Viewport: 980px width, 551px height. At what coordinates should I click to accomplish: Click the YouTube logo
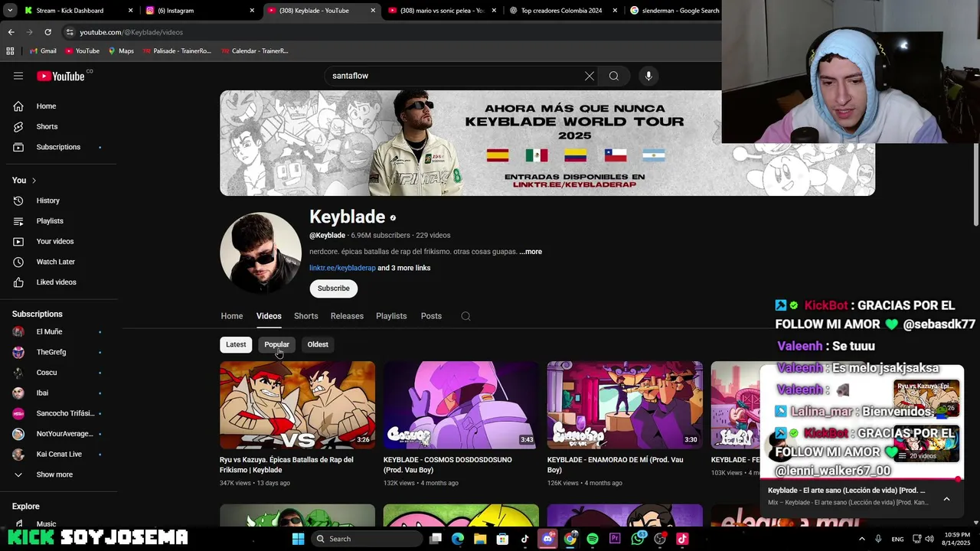point(62,76)
